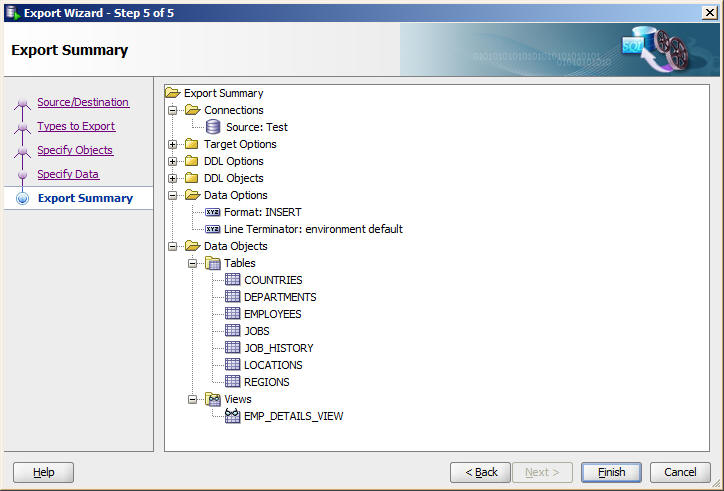Go to Specify Data step
The height and width of the screenshot is (491, 724).
[68, 174]
